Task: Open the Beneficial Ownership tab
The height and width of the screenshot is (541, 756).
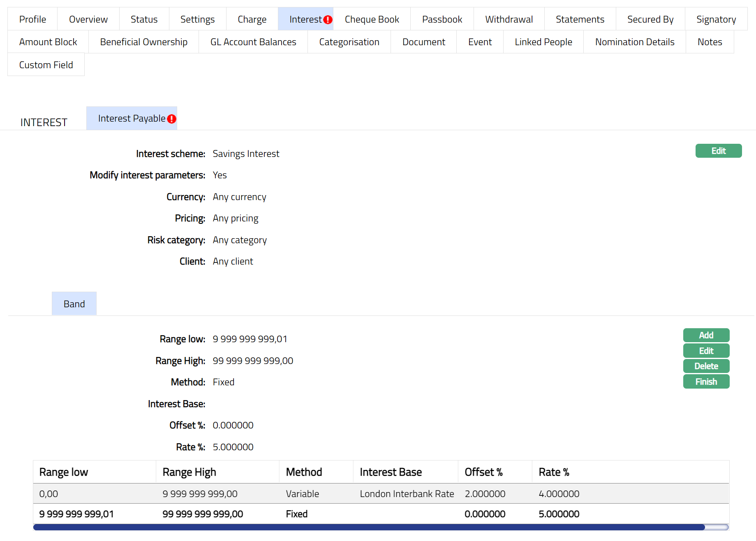Action: 143,42
